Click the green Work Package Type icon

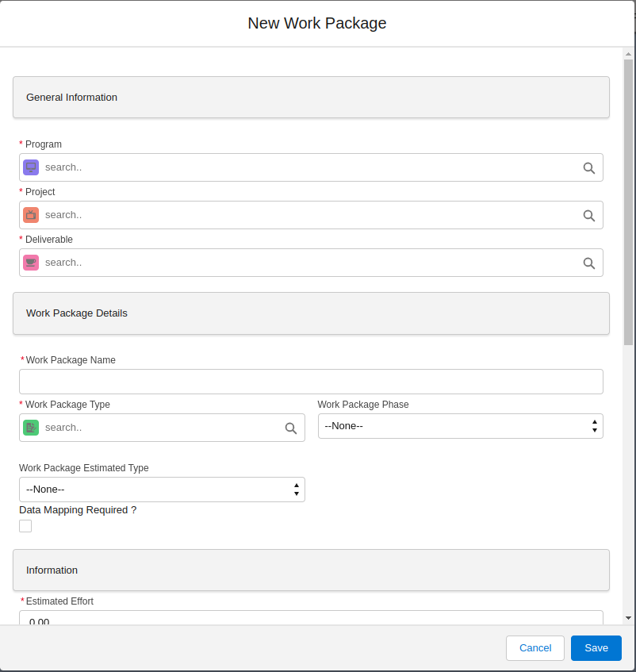[x=31, y=428]
